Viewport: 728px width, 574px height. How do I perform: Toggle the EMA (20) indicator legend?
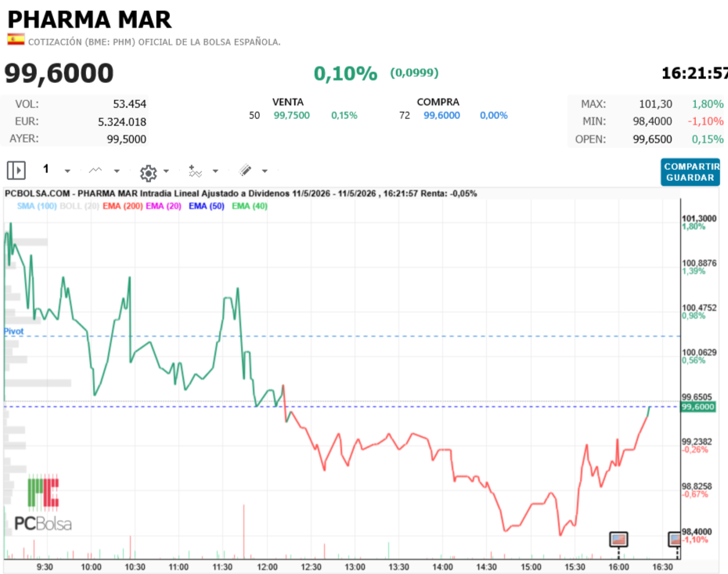(x=164, y=206)
